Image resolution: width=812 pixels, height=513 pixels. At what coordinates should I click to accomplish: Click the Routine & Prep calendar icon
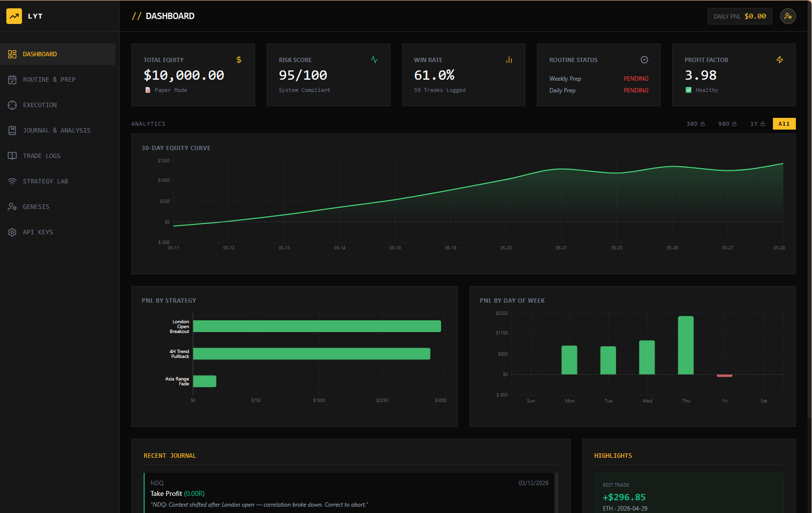point(12,80)
